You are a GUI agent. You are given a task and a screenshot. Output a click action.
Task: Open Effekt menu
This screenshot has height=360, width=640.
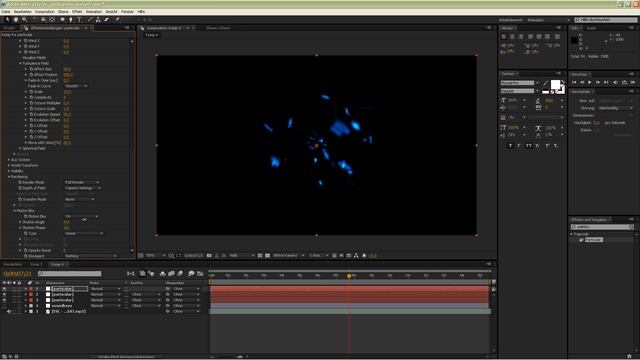pos(77,11)
